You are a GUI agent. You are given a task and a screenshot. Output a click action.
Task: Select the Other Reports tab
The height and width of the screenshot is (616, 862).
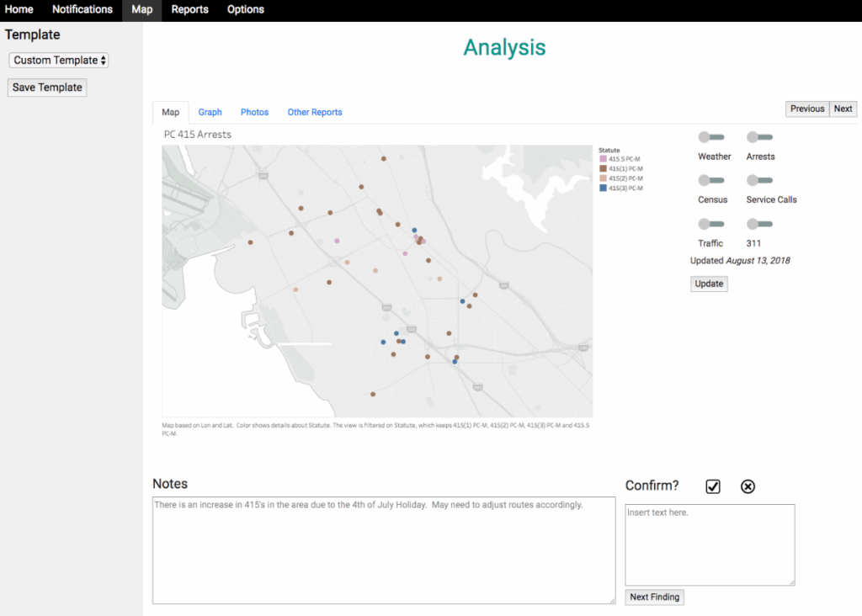[x=315, y=113]
